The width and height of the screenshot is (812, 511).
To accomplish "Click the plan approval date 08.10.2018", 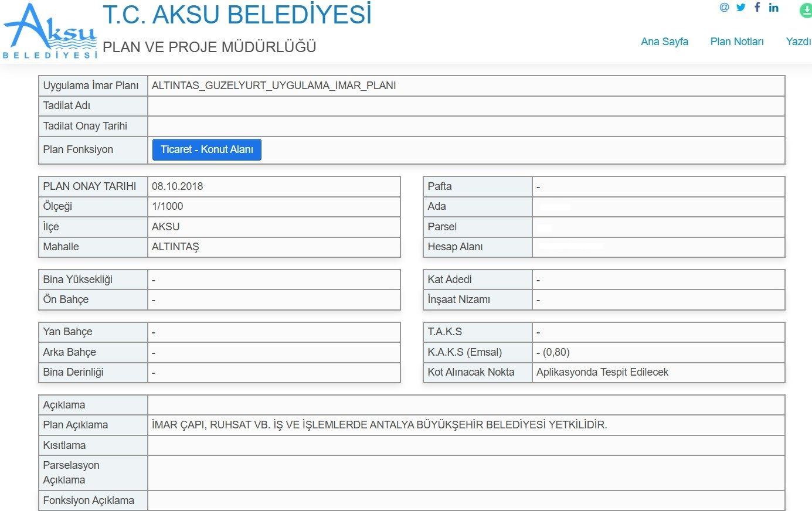I will click(178, 186).
